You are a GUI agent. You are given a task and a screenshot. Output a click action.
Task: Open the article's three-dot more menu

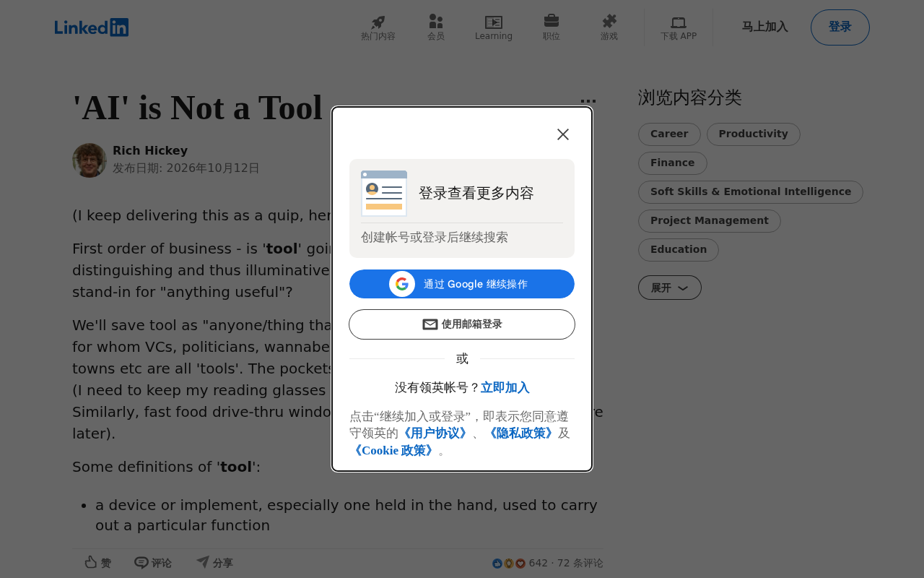point(588,101)
